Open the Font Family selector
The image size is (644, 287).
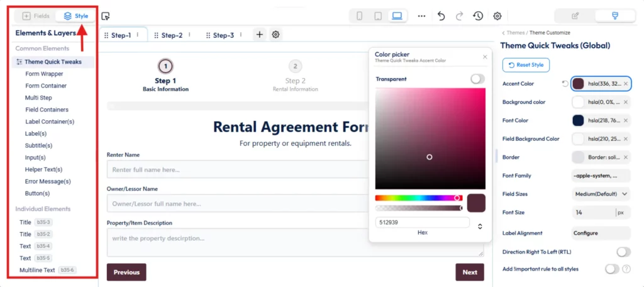(601, 176)
